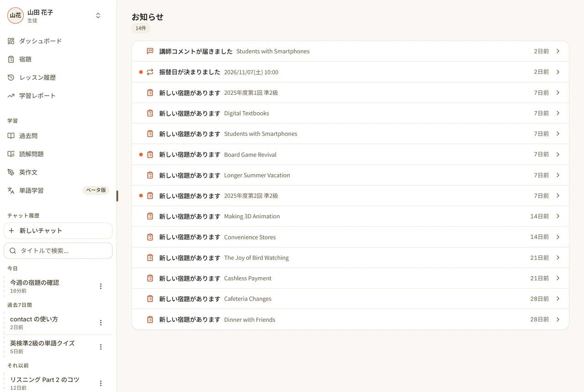Expand the 山田 花子 account switcher

point(98,15)
